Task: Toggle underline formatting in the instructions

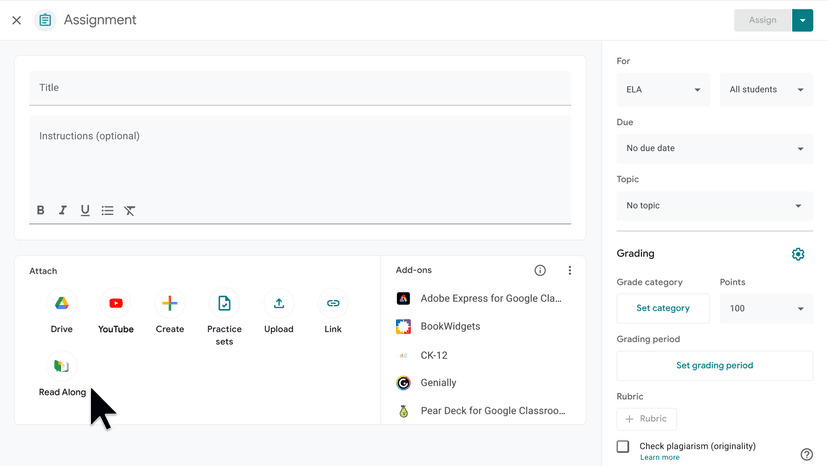Action: [x=85, y=210]
